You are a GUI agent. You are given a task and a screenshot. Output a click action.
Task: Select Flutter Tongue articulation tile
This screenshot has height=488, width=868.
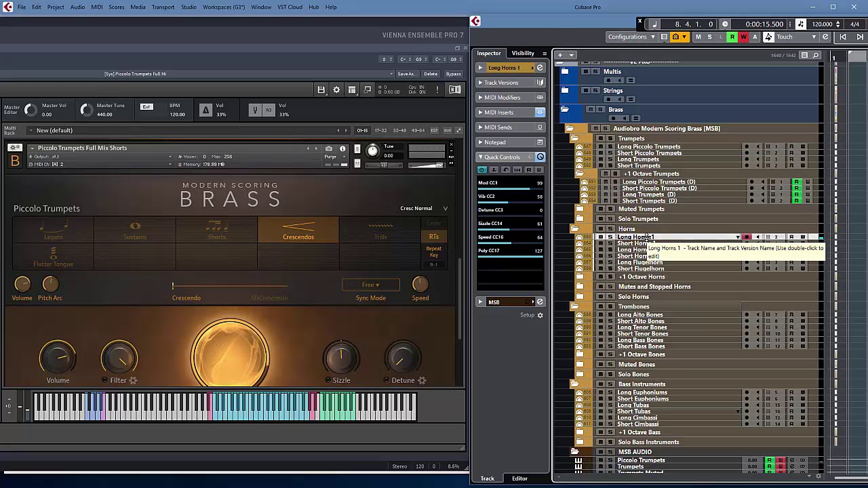[x=53, y=257]
